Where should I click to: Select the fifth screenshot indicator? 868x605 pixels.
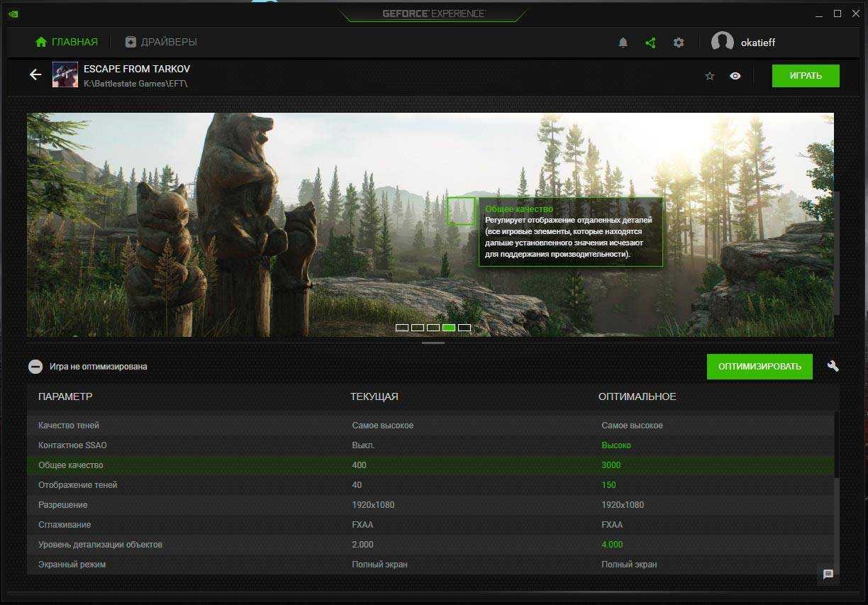pos(464,328)
